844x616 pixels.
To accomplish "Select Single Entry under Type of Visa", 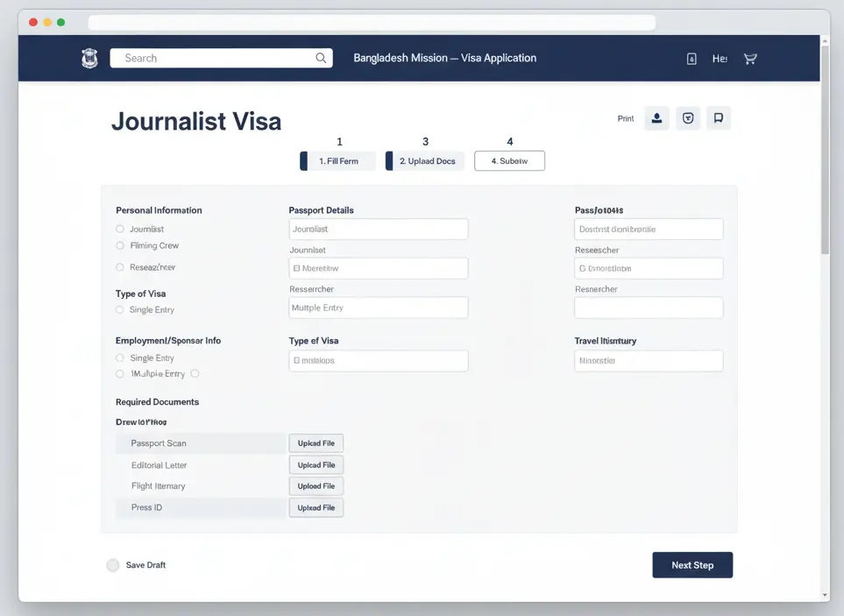I will 120,310.
